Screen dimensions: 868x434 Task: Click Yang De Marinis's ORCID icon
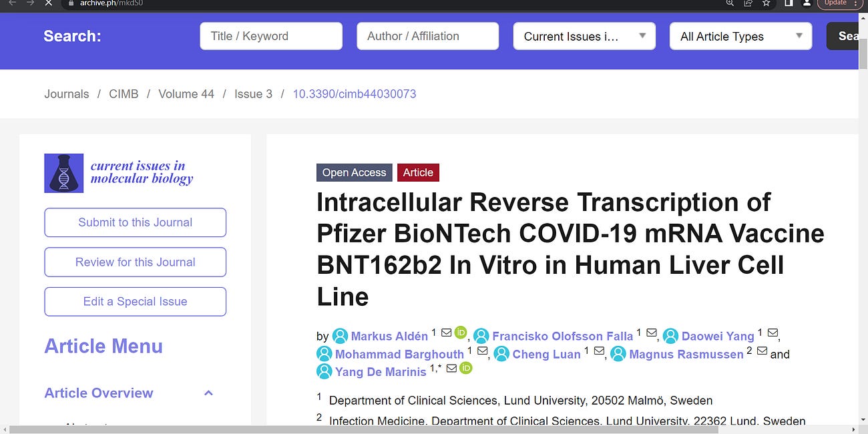466,368
